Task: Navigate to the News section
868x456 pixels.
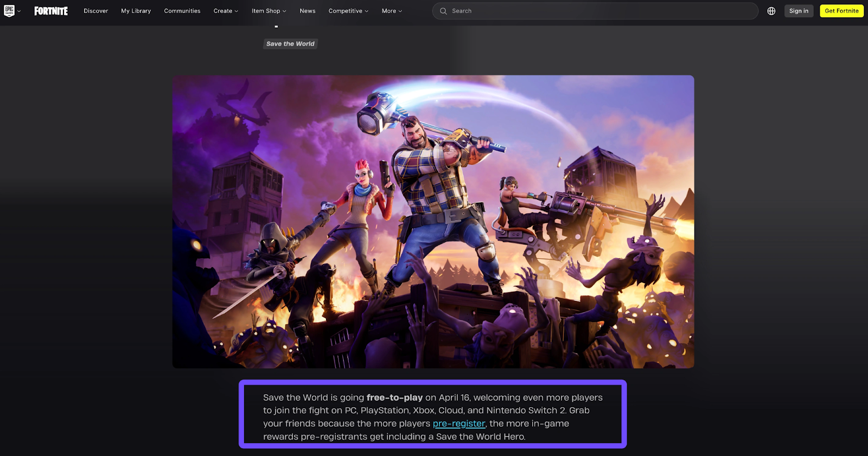Action: point(307,11)
